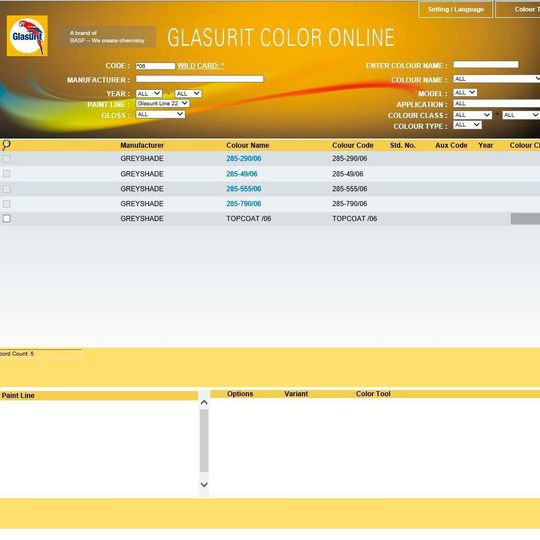Viewport: 540px width, 540px height.
Task: Click colour name cell TOPCOAT /06
Action: 249,219
